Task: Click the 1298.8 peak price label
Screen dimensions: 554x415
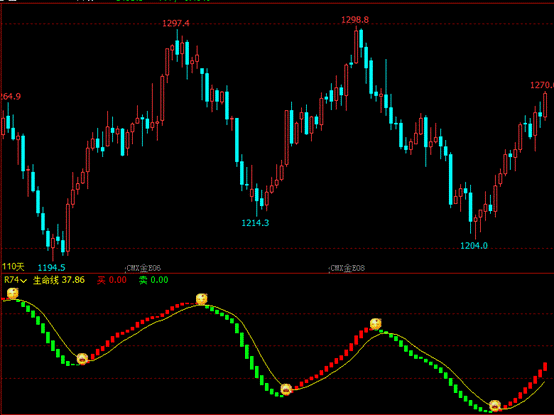Action: (355, 20)
